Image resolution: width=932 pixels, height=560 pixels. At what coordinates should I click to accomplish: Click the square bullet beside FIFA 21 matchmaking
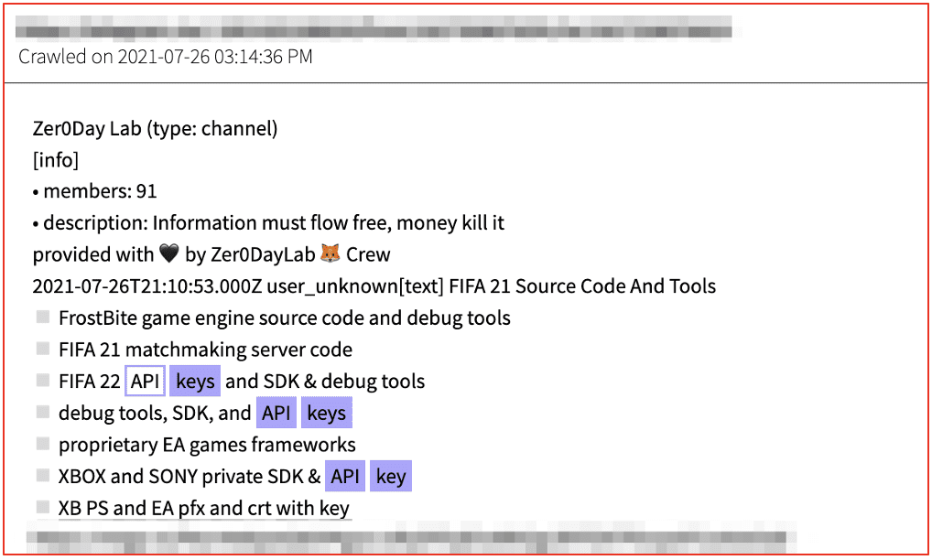tap(43, 348)
